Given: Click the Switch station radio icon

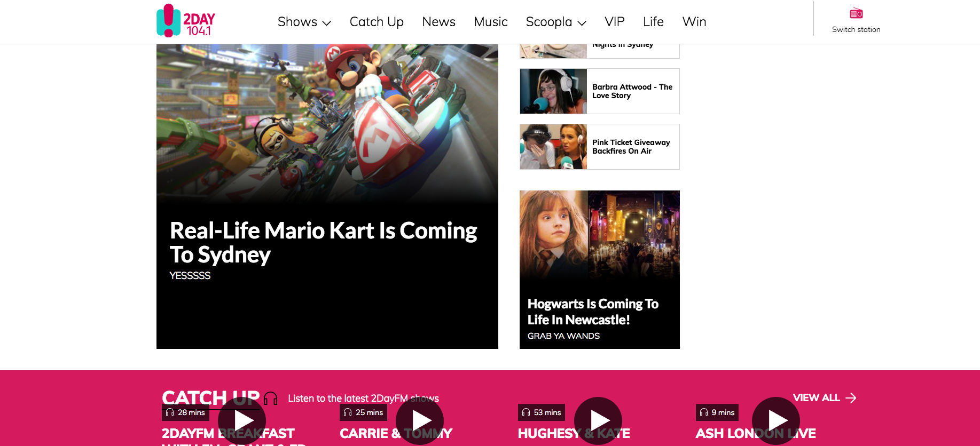Looking at the screenshot, I should 856,13.
